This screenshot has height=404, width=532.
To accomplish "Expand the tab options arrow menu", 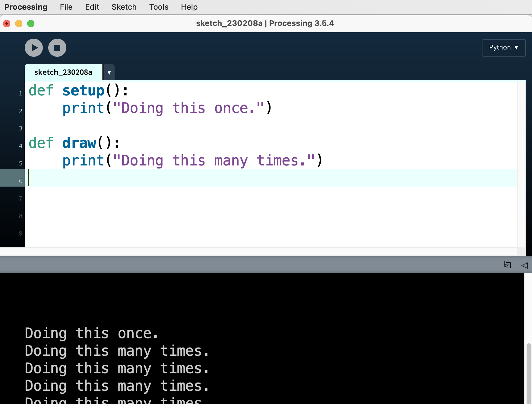I will [x=109, y=72].
